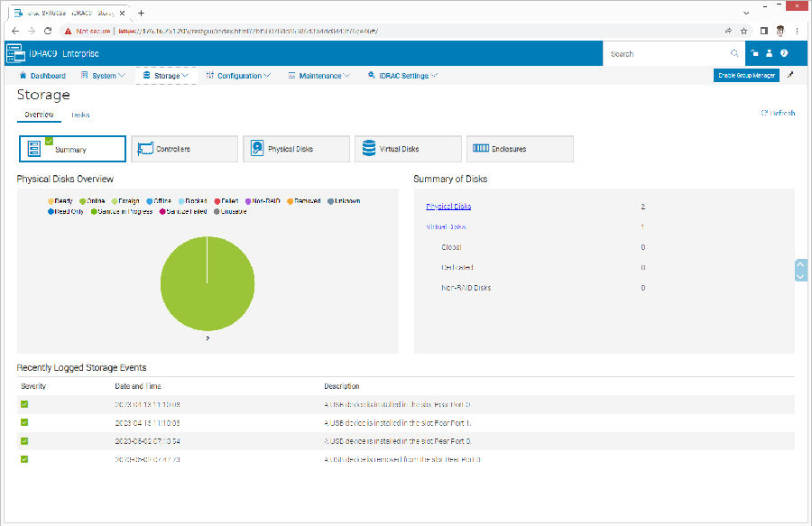Image resolution: width=812 pixels, height=526 pixels.
Task: Open help via the question mark icon
Action: [784, 54]
